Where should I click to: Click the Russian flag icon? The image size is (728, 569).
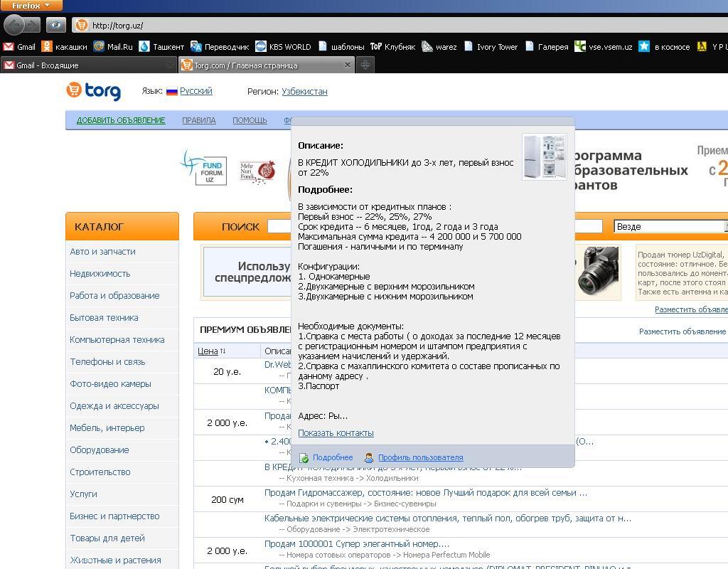point(172,92)
